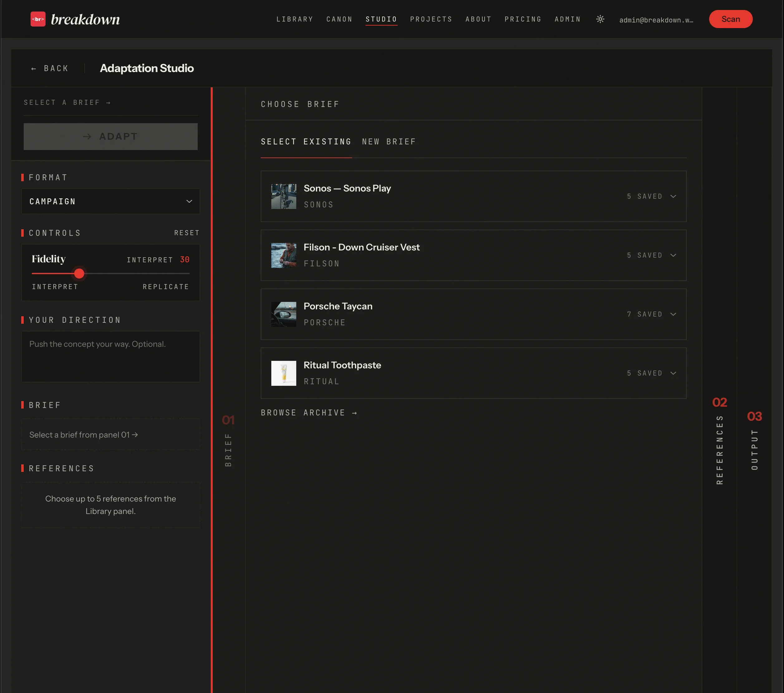
Task: Open the 02 References panel strip
Action: 719,390
